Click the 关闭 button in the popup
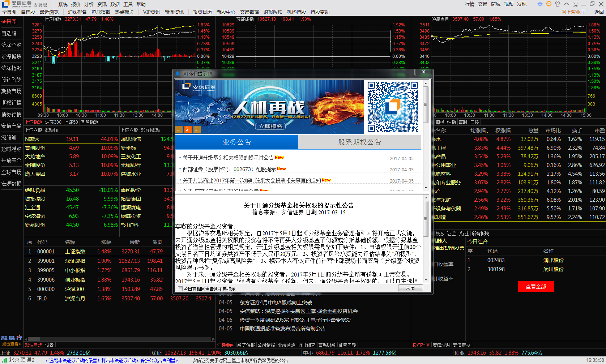Screen dimensions: 606x364 410,288
